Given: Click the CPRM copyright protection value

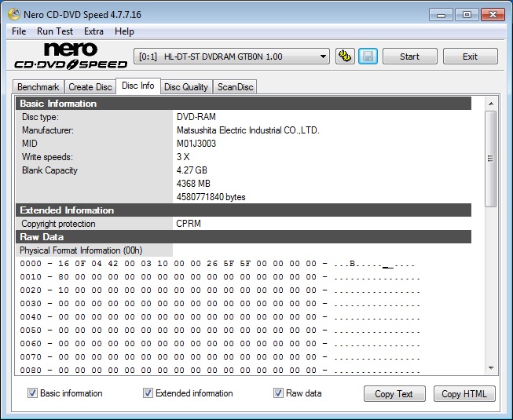Looking at the screenshot, I should [x=189, y=224].
